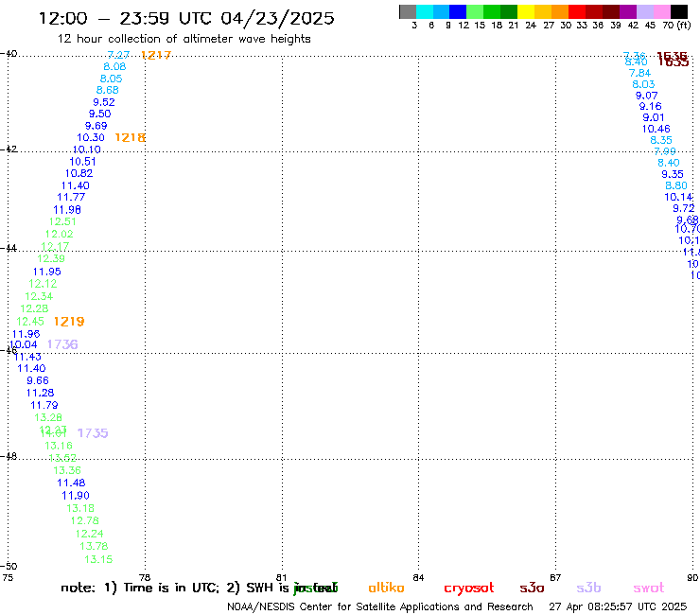The width and height of the screenshot is (700, 615).
Task: Click the wave height reading 8.68
Action: [108, 90]
